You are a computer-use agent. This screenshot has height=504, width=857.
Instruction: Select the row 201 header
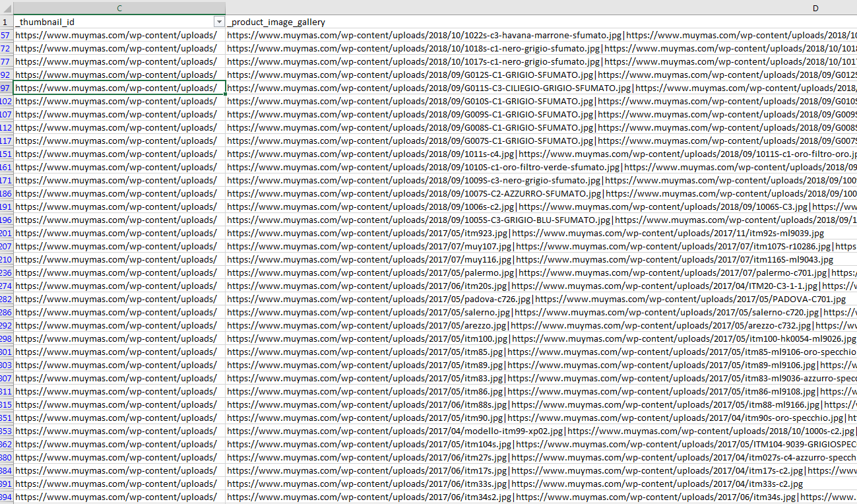click(x=7, y=233)
